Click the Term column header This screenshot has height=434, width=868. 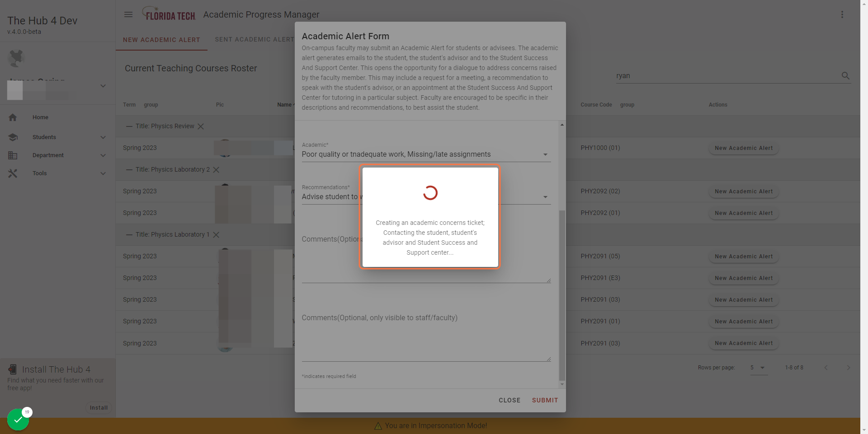click(129, 105)
